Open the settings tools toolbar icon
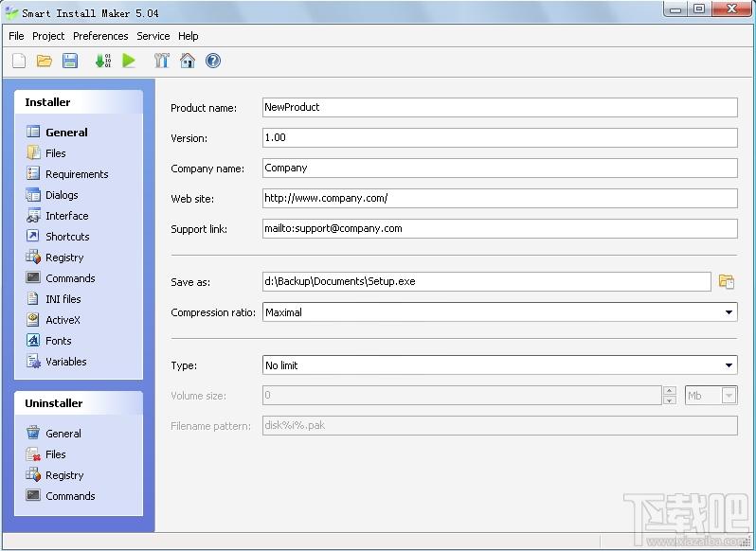The height and width of the screenshot is (551, 756). [161, 61]
